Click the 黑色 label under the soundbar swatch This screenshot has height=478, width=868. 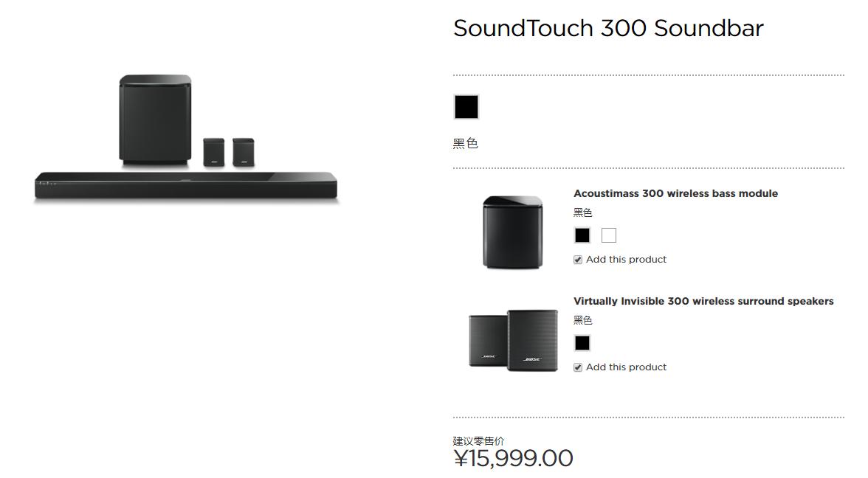coord(465,143)
